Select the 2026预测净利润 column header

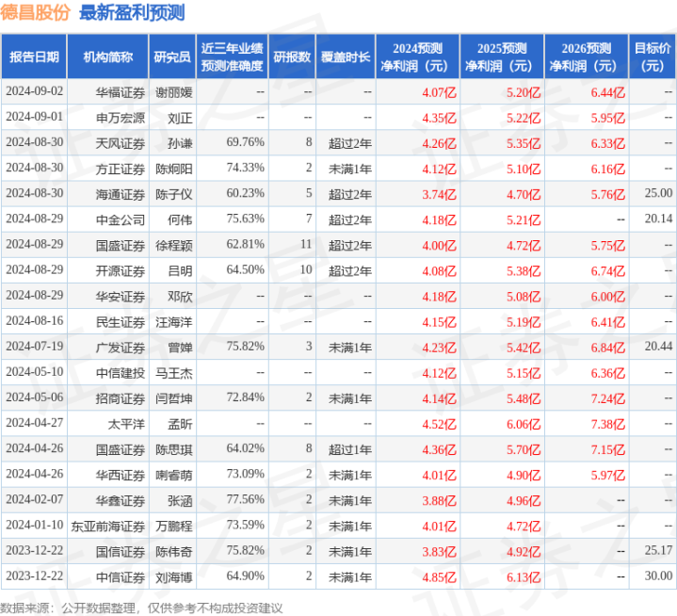[587, 57]
